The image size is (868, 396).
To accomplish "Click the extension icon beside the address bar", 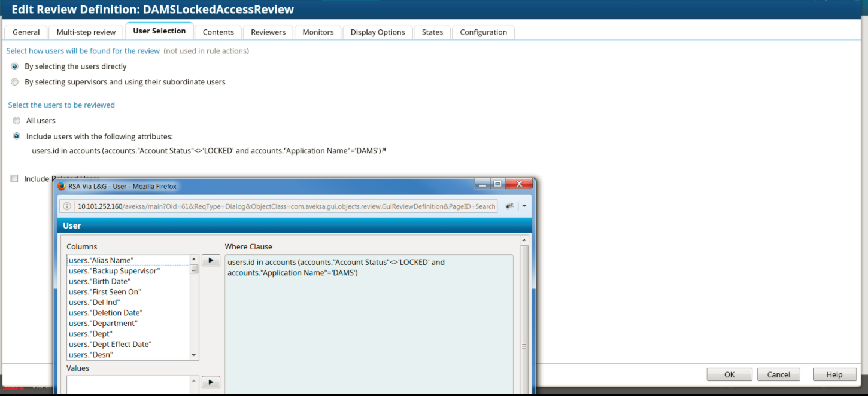I will [508, 206].
